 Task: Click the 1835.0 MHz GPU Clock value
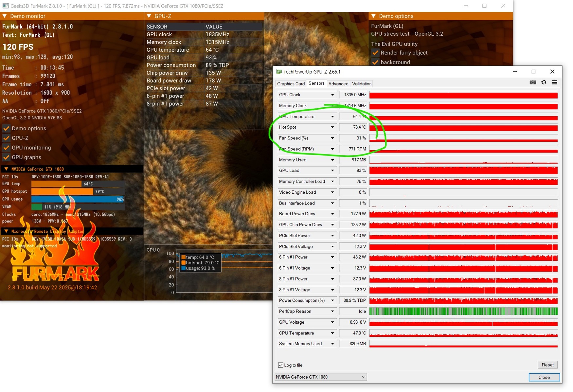353,95
